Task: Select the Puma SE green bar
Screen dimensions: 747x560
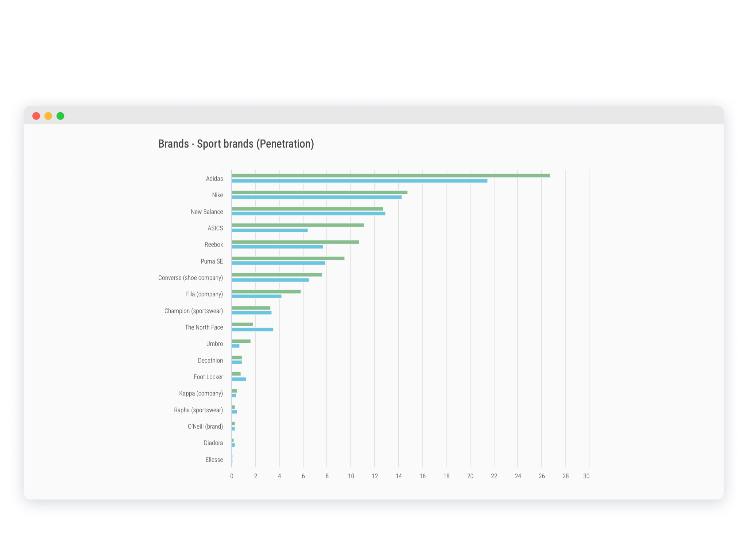Action: click(x=288, y=258)
